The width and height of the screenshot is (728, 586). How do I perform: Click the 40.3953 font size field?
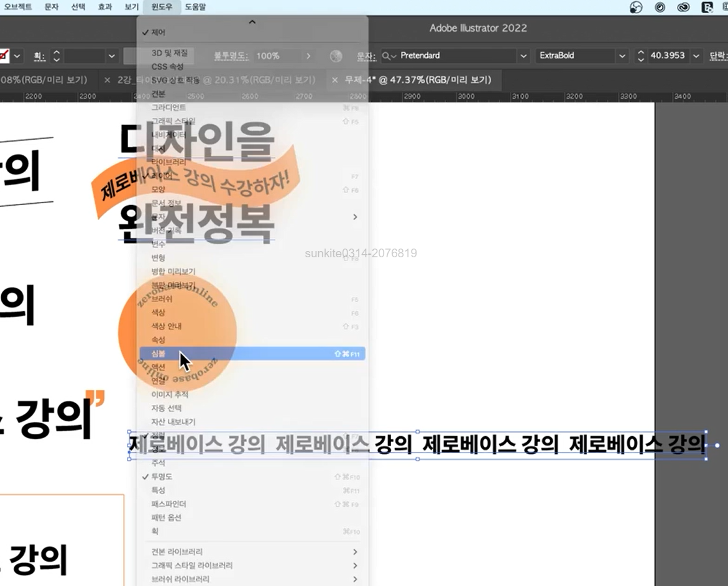668,55
